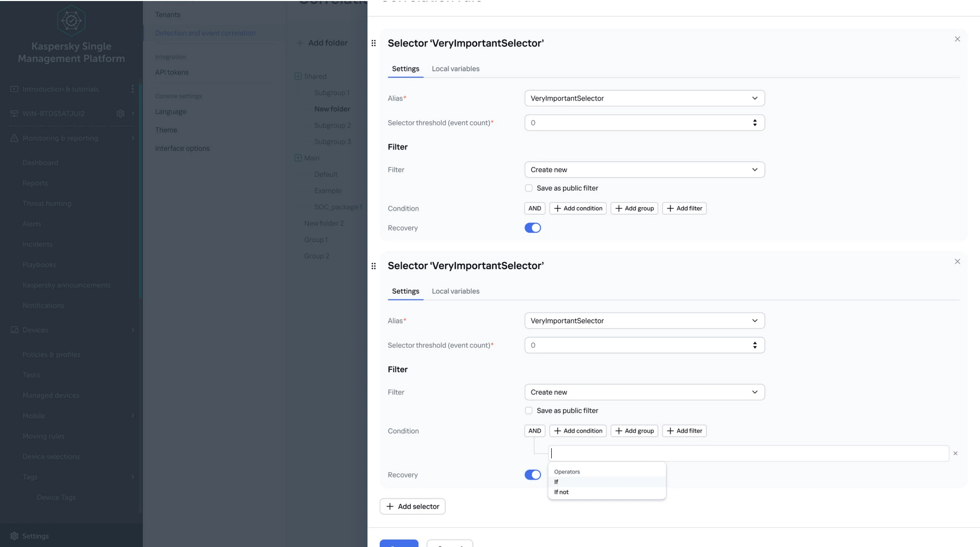Choose the 'If not' operator option
Screen dimensions: 980x547
(x=561, y=492)
